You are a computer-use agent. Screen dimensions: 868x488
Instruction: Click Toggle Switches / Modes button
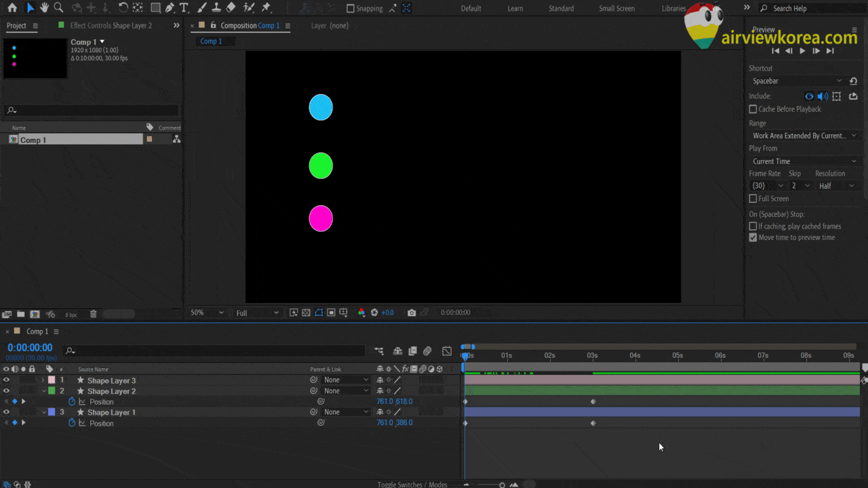click(x=412, y=484)
